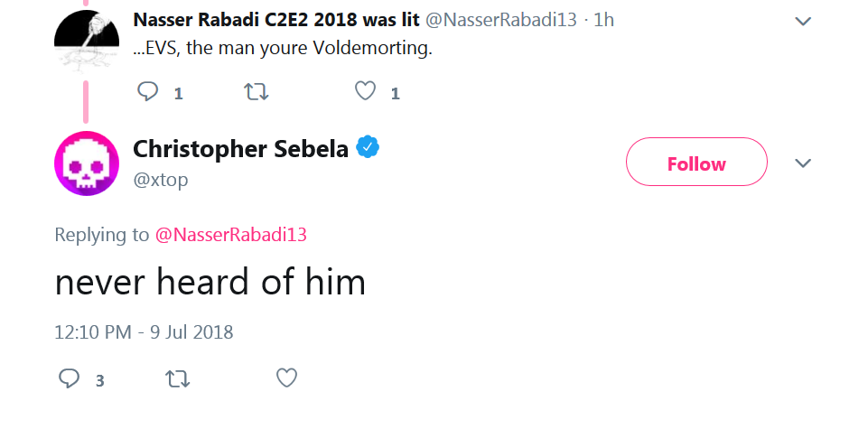The image size is (868, 429).
Task: Select the 'never heard of him' tweet text
Action: (210, 282)
